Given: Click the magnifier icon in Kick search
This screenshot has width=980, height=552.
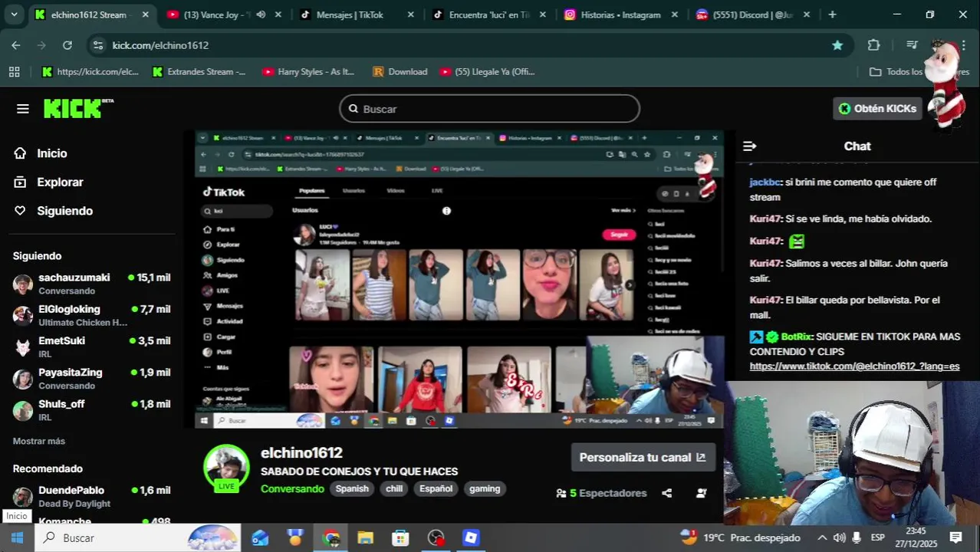Looking at the screenshot, I should coord(354,109).
